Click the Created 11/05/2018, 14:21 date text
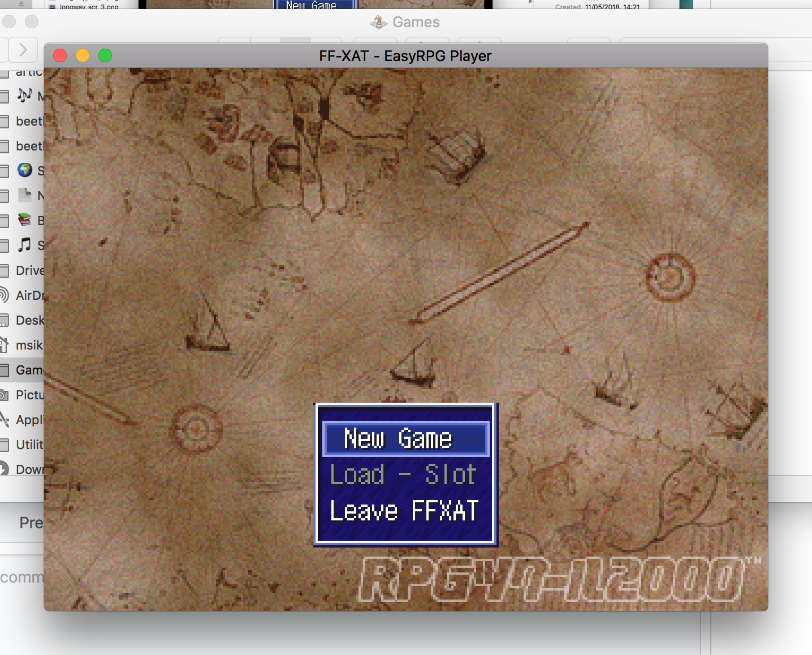 click(x=597, y=6)
